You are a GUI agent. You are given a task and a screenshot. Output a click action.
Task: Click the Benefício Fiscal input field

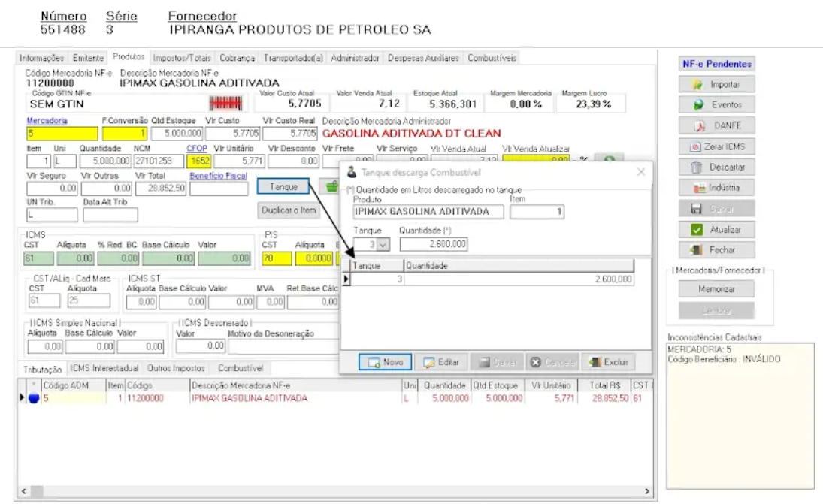(x=219, y=189)
